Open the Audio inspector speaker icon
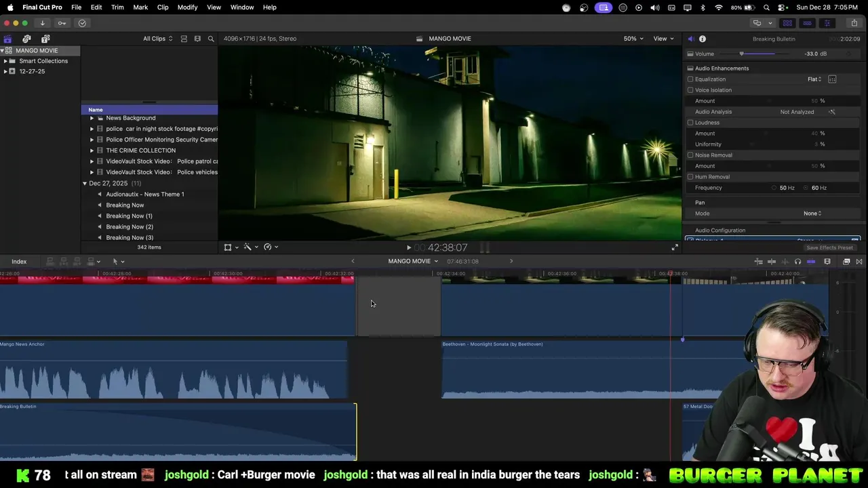 coord(690,39)
